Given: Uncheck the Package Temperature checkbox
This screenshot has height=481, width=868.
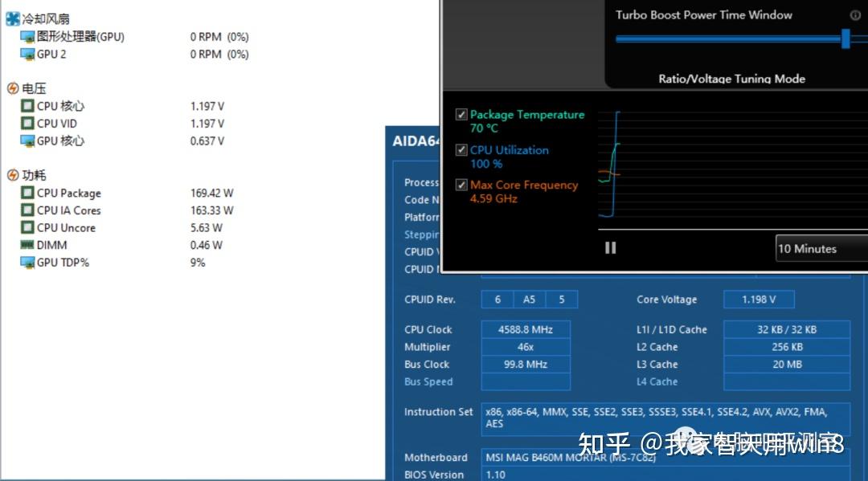Looking at the screenshot, I should 461,115.
